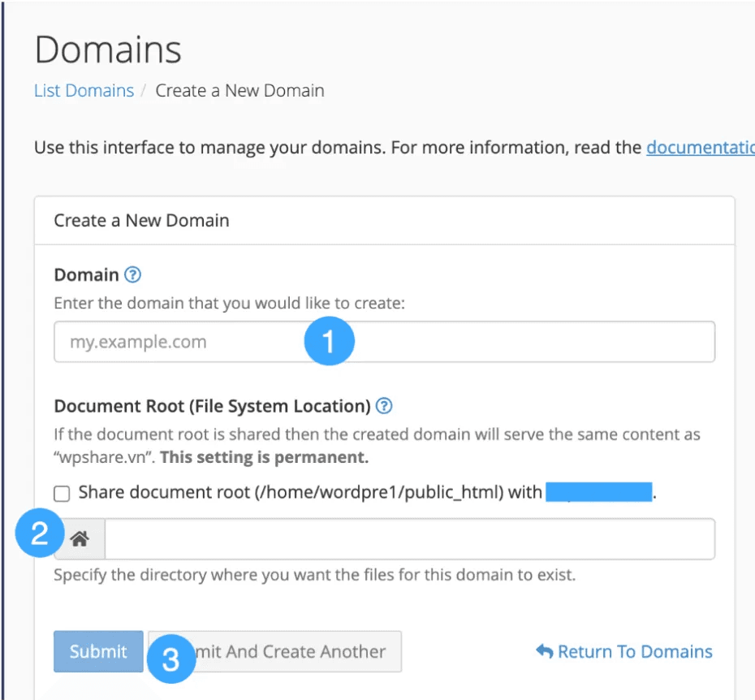Open the Domain help question mark icon
This screenshot has height=700, width=755.
coord(134,275)
